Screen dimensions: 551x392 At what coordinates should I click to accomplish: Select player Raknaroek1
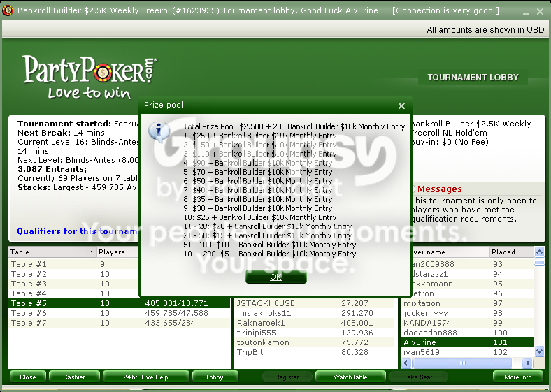tap(315, 323)
